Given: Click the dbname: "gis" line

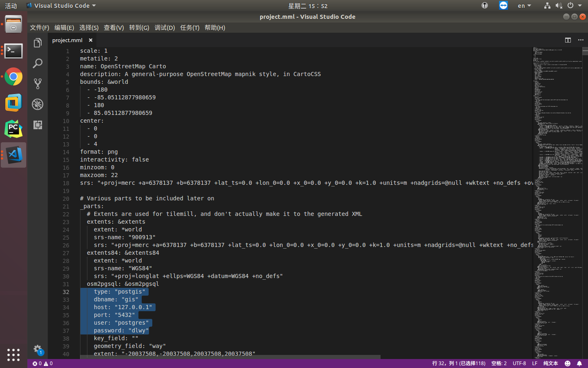Looking at the screenshot, I should [116, 299].
